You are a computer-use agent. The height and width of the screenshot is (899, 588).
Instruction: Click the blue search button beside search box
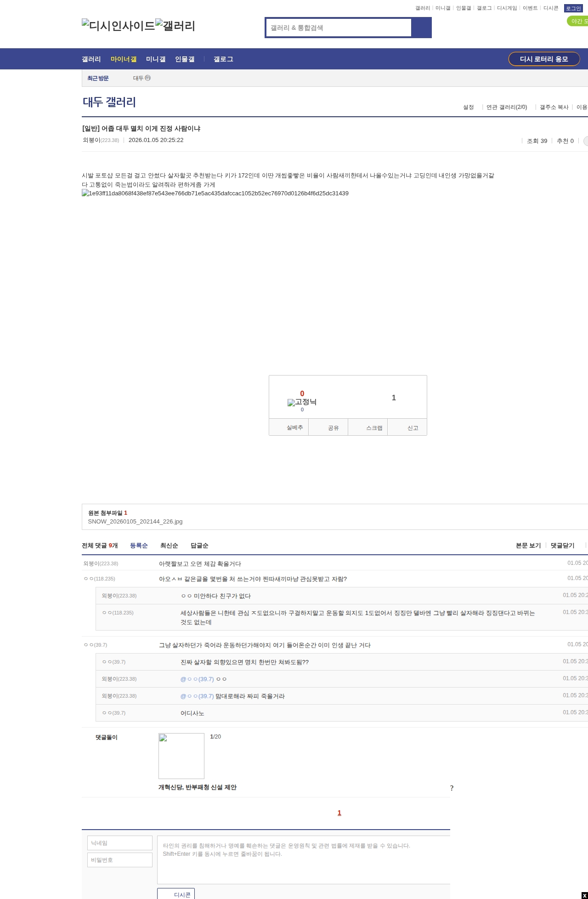[x=421, y=28]
